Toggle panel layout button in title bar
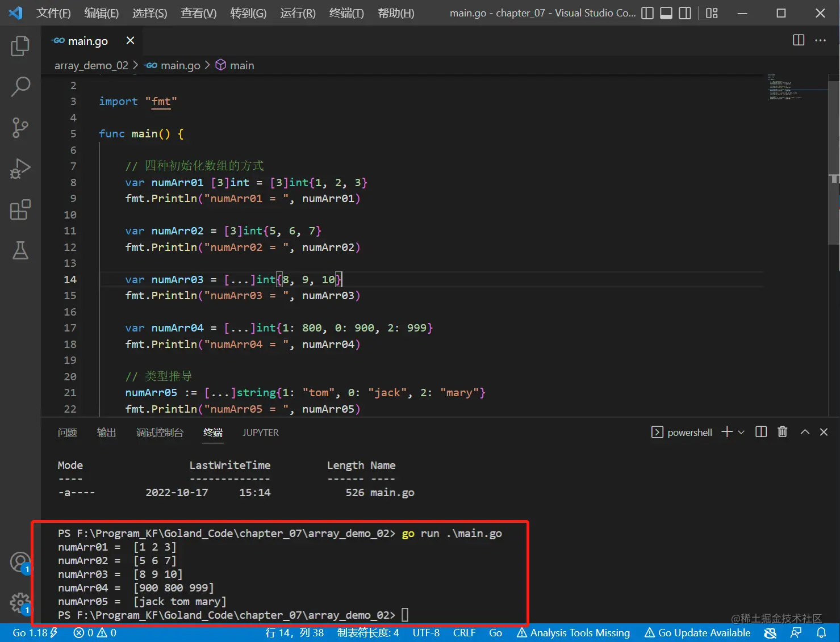840x642 pixels. point(666,13)
